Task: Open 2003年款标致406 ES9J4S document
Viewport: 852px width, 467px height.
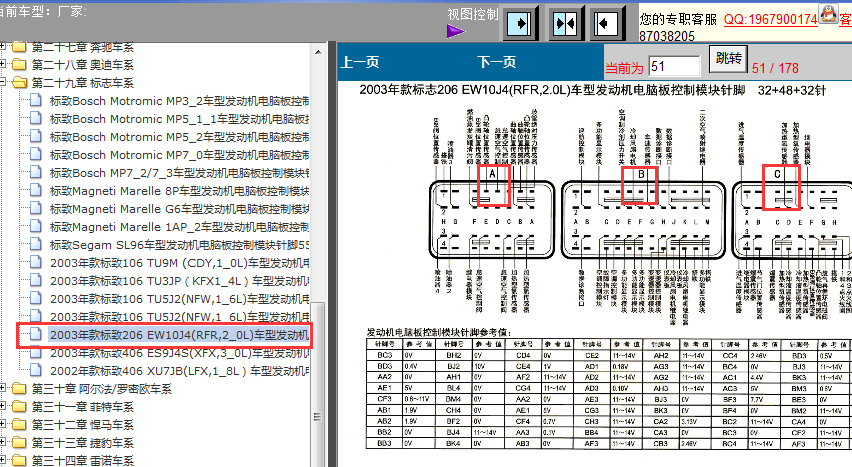Action: point(179,353)
